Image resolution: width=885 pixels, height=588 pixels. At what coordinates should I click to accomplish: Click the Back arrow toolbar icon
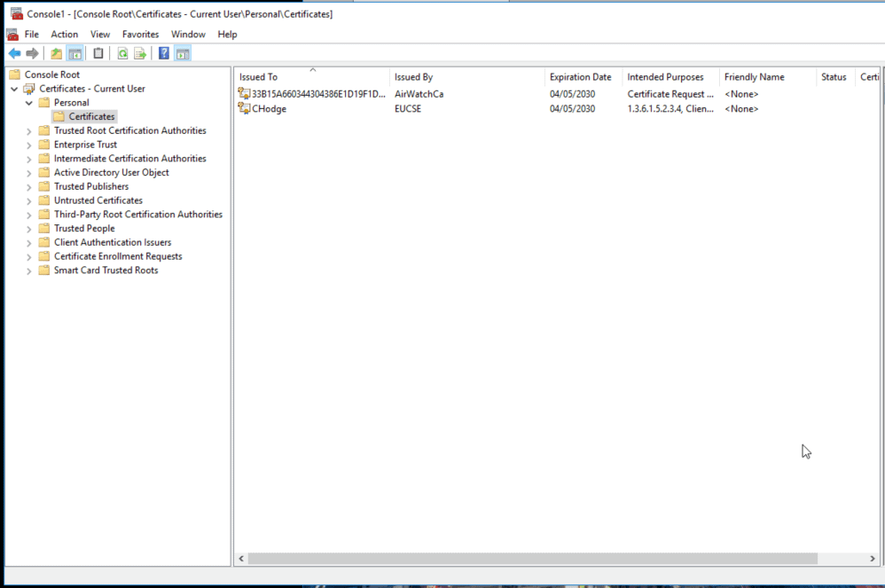[x=15, y=53]
